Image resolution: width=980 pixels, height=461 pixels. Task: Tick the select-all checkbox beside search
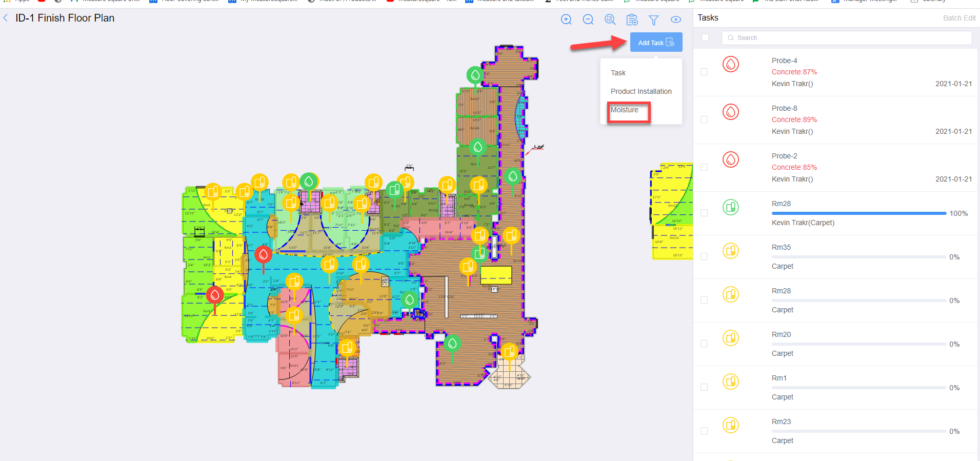click(x=705, y=37)
